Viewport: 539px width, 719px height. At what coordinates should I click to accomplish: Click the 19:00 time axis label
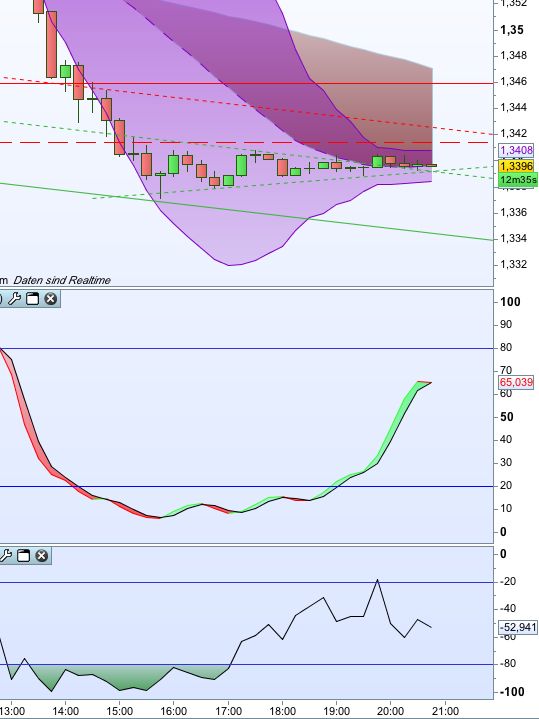(x=336, y=711)
